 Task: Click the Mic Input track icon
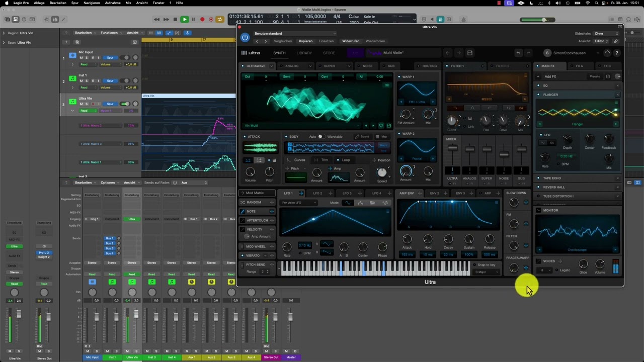pyautogui.click(x=73, y=55)
